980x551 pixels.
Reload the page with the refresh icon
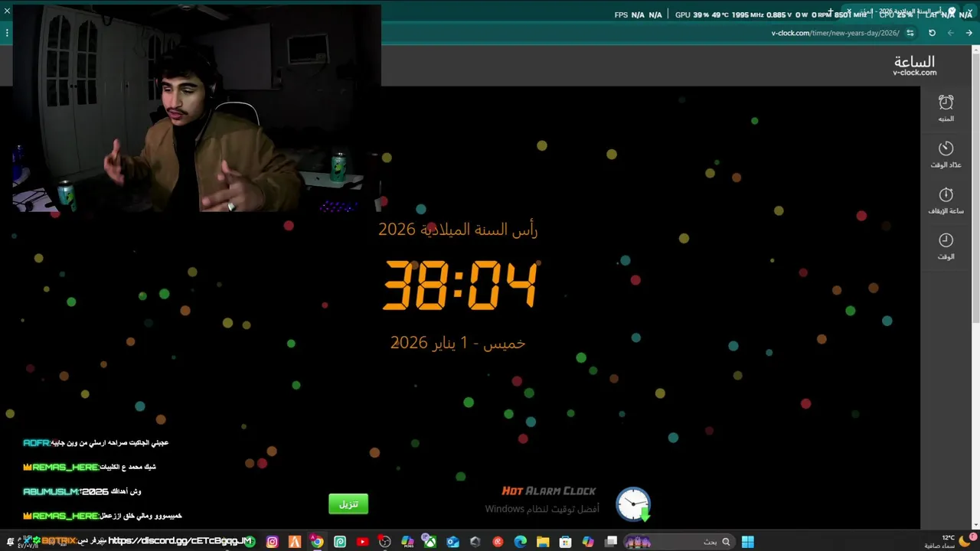932,33
